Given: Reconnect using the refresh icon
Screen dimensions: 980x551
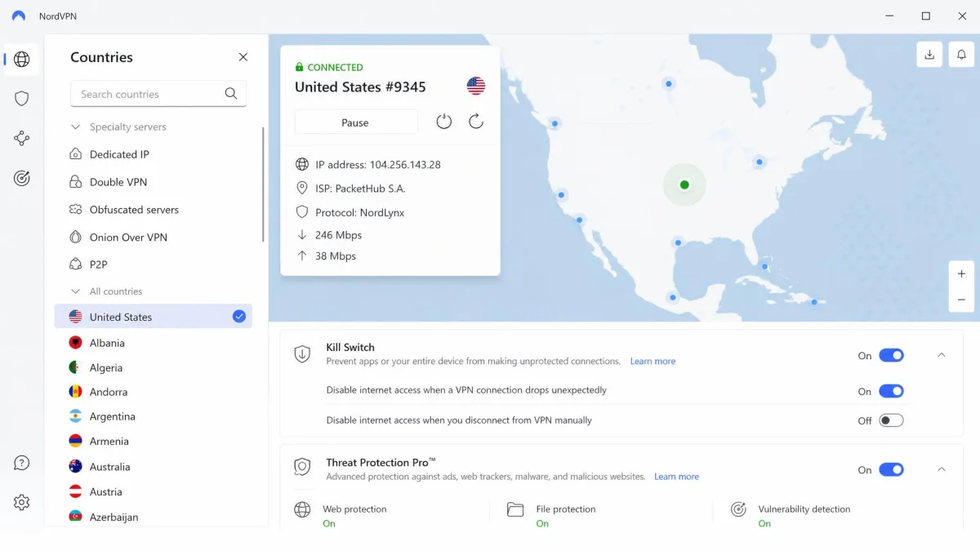Looking at the screenshot, I should tap(476, 122).
